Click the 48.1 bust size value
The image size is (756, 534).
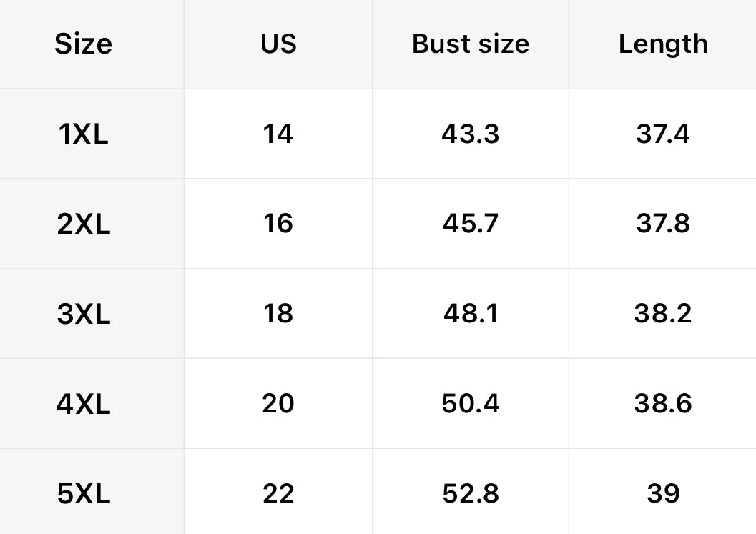tap(471, 314)
